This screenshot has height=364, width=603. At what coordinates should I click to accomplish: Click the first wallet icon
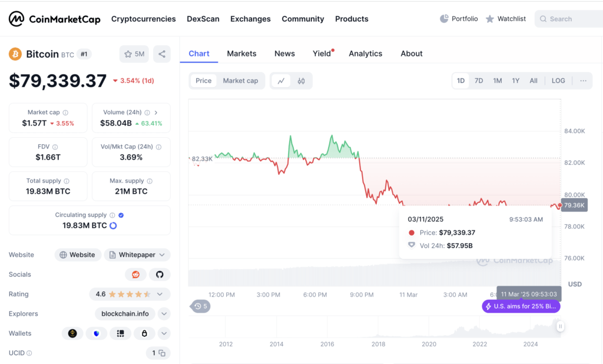(x=72, y=333)
